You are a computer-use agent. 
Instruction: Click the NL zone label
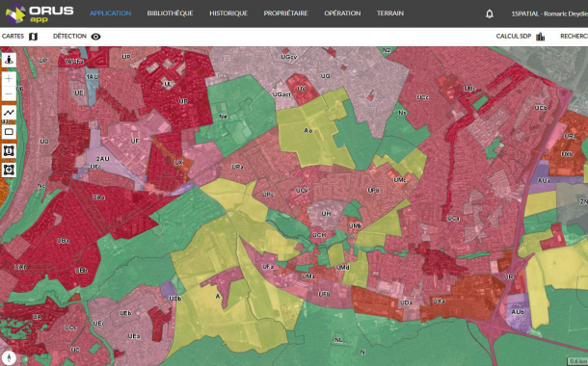tap(338, 340)
